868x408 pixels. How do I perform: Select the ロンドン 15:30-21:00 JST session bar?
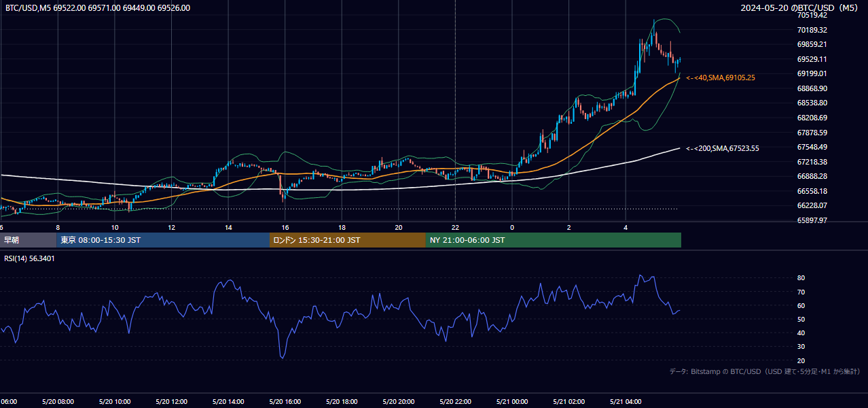348,240
